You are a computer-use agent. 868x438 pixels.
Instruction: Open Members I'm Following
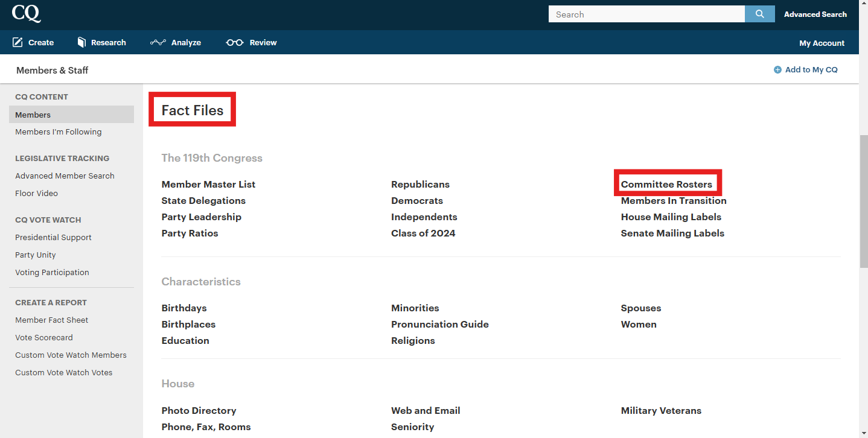coord(58,132)
